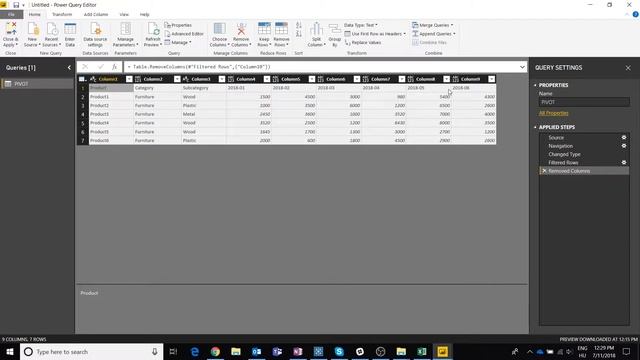
Task: Select the PIVOT query in Queries pane
Action: 37,84
